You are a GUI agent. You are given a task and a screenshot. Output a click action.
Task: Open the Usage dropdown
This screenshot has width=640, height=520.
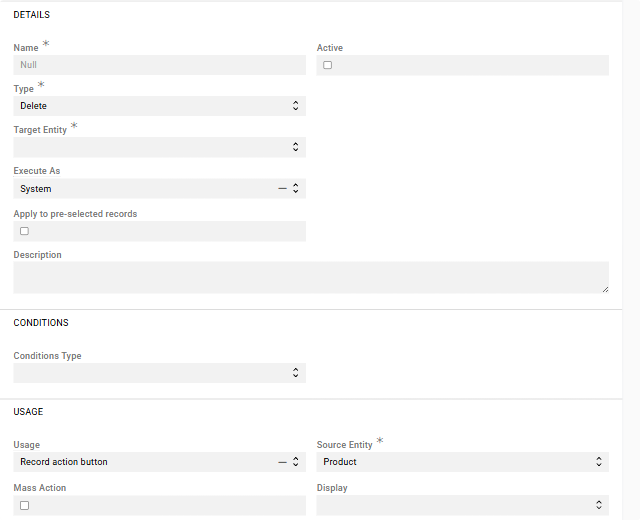pos(296,462)
